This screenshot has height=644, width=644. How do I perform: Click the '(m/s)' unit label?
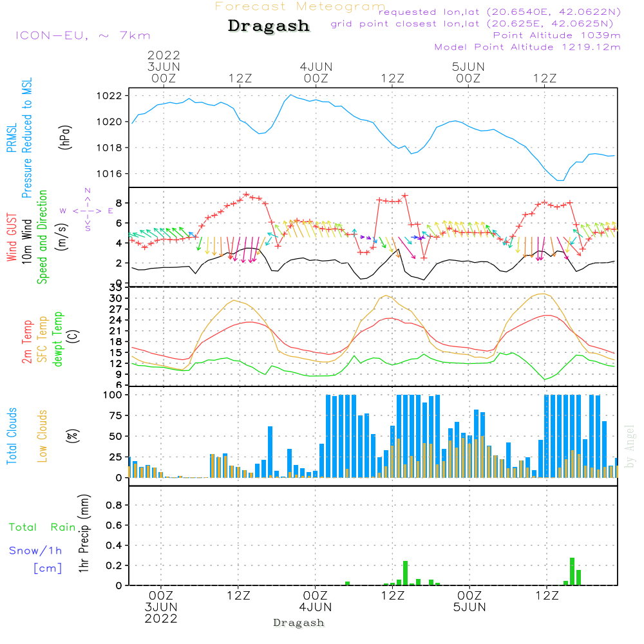pyautogui.click(x=62, y=236)
